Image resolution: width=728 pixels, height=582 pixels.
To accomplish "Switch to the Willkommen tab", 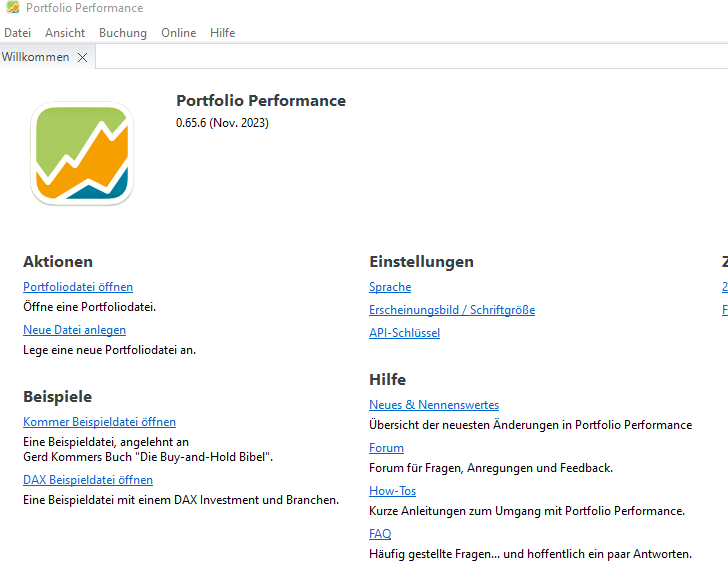I will point(36,57).
